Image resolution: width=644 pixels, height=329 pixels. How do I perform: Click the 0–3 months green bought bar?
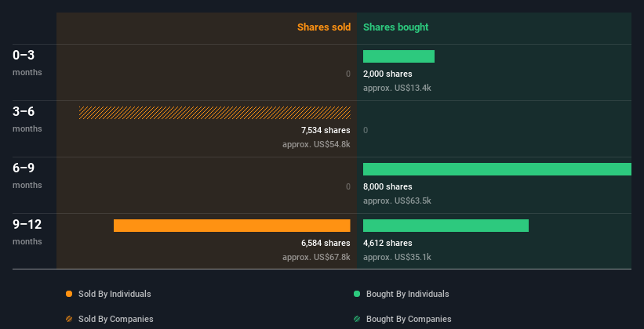point(398,56)
